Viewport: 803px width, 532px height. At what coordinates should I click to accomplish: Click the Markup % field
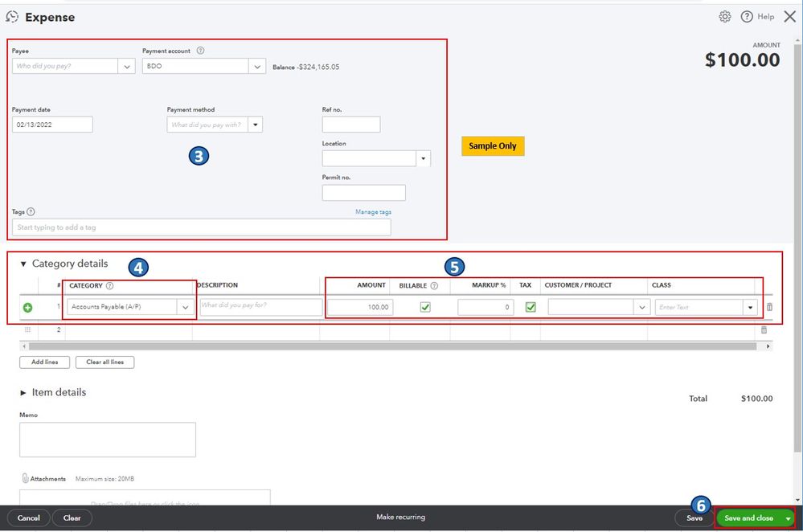pos(485,307)
